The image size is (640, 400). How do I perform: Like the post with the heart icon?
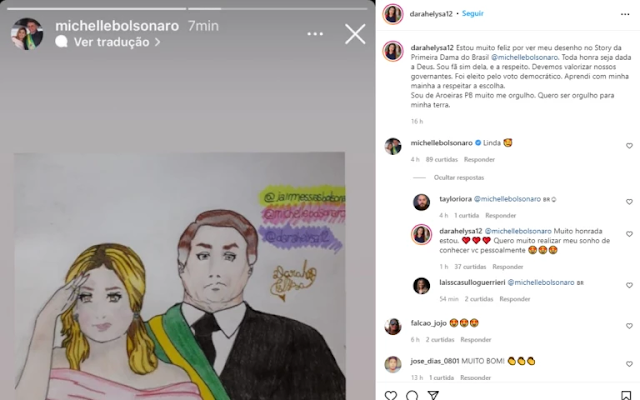click(x=391, y=395)
